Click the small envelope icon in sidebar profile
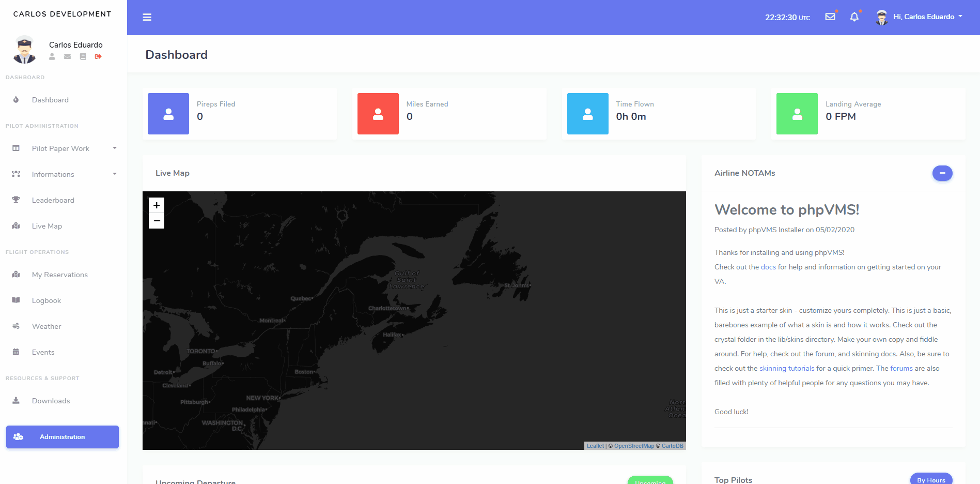Image resolution: width=980 pixels, height=484 pixels. click(x=67, y=56)
